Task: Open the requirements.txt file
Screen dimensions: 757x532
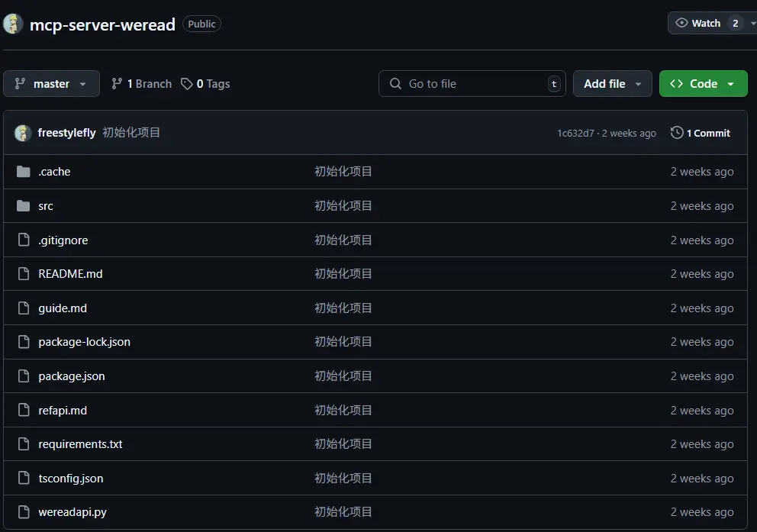Action: [80, 444]
